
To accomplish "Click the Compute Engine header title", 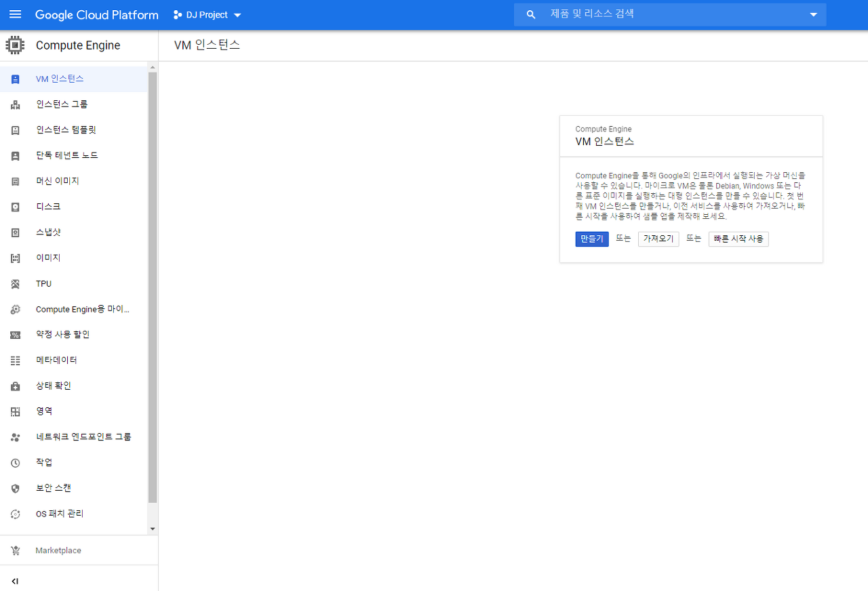I will point(78,45).
